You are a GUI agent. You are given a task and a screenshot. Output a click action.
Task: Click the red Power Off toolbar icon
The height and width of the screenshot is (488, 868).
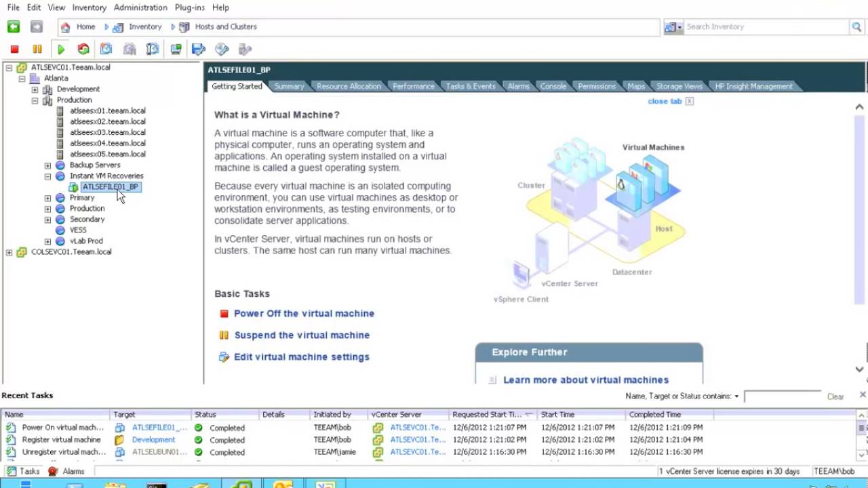point(14,49)
